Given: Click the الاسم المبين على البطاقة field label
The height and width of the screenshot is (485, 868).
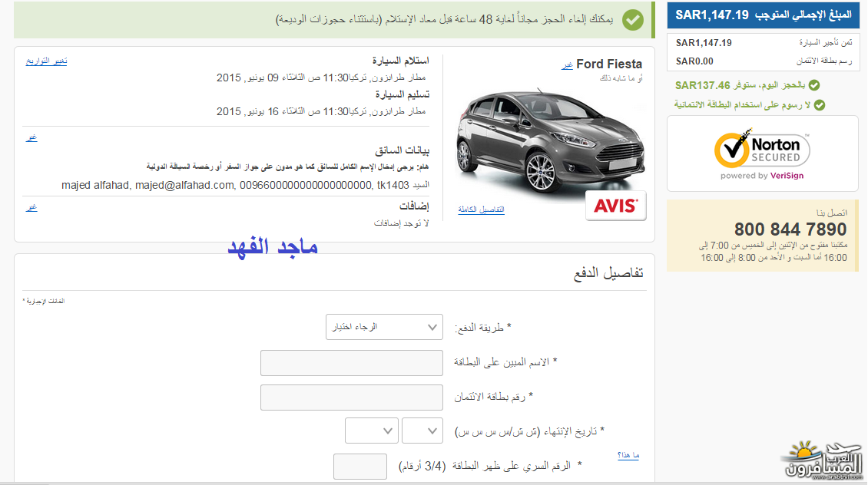Looking at the screenshot, I should [x=505, y=362].
